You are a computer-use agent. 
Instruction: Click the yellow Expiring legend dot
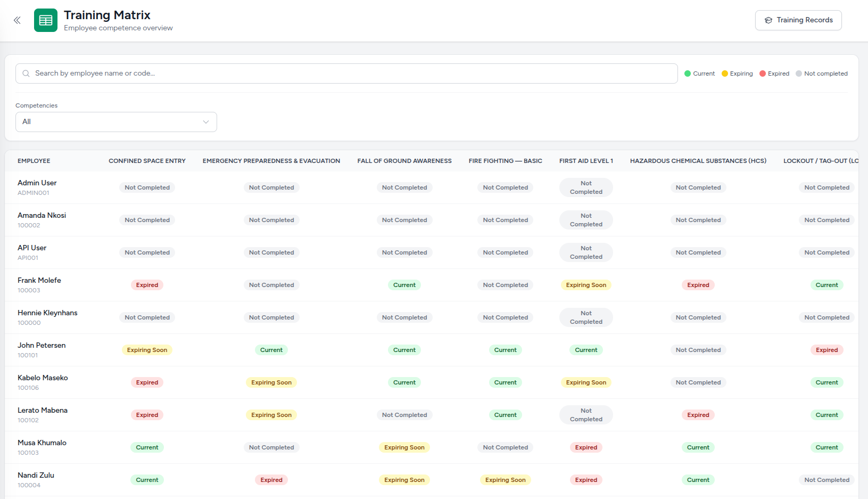tap(725, 73)
